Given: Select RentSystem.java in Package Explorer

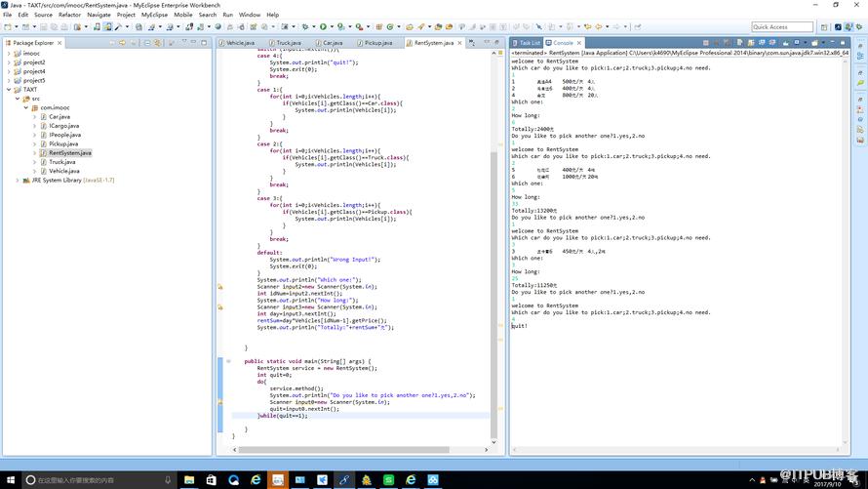Looking at the screenshot, I should (70, 153).
